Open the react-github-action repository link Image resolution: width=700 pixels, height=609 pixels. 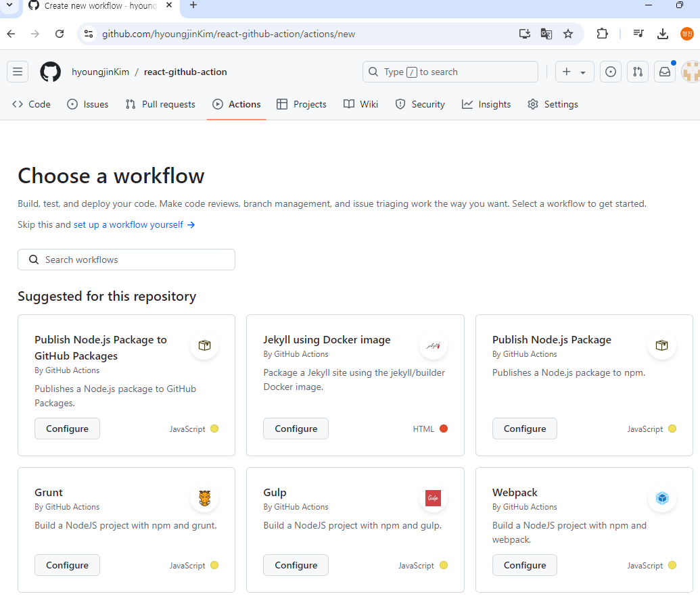click(x=185, y=72)
